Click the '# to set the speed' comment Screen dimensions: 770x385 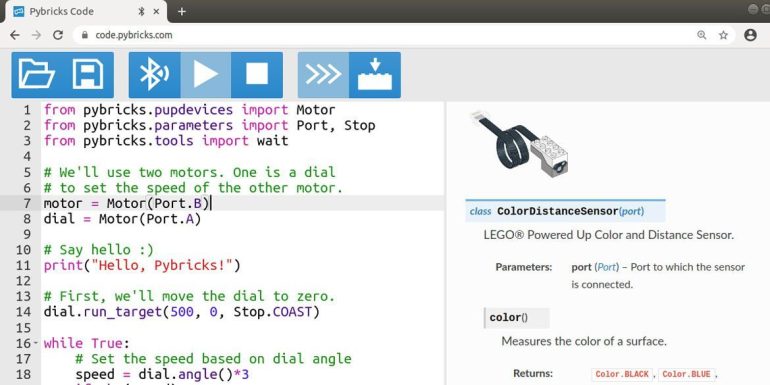(x=193, y=188)
